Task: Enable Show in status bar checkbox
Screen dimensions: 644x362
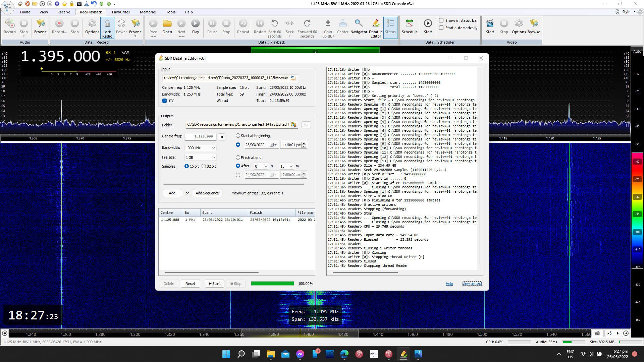Action: (441, 20)
